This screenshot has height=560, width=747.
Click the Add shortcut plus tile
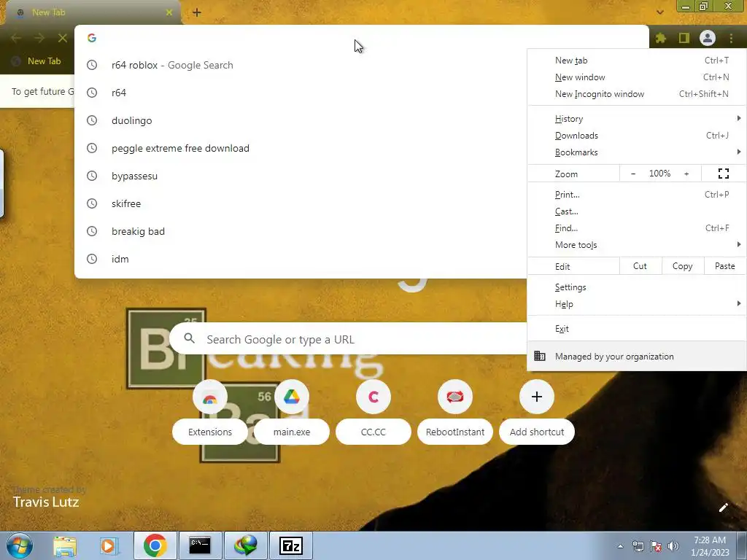click(x=536, y=412)
